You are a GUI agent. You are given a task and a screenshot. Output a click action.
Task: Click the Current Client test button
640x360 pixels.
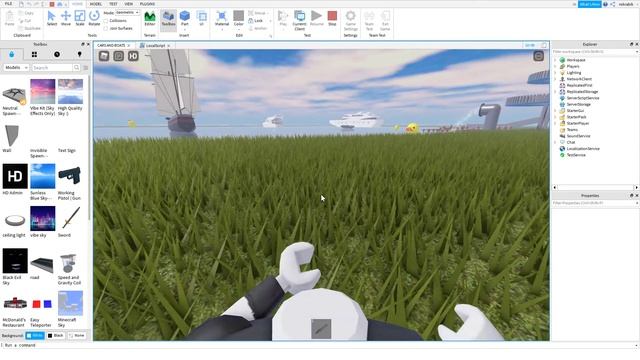(x=300, y=20)
